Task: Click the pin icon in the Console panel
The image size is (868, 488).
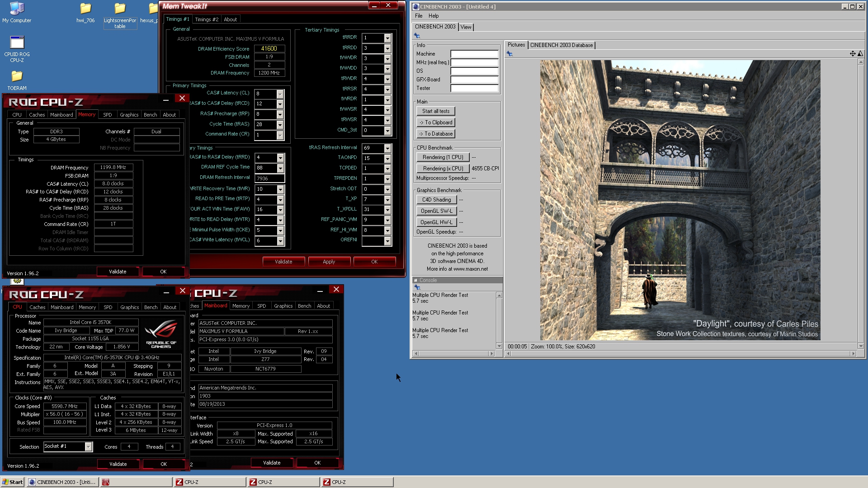Action: (417, 287)
